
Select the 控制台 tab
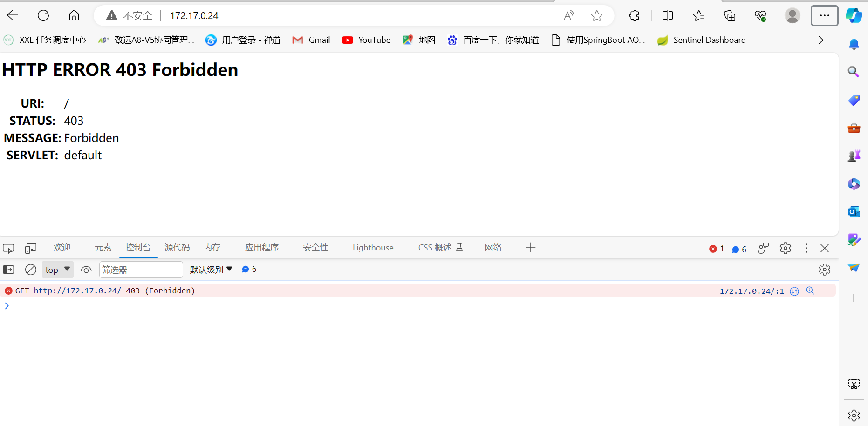[x=138, y=248]
